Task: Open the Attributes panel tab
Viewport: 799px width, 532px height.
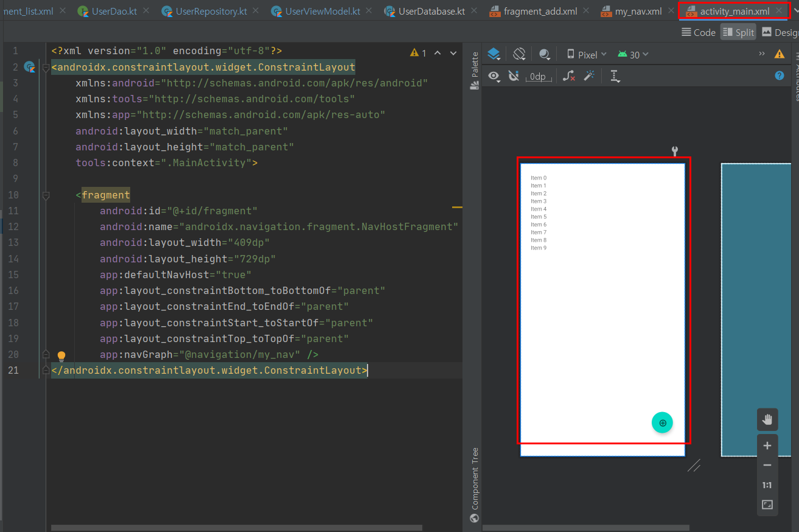Action: [796, 76]
